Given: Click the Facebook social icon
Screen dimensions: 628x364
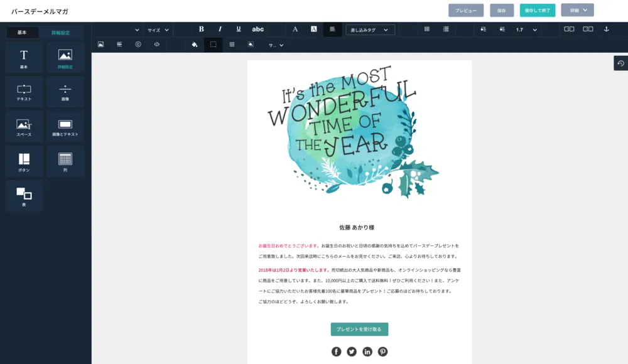Looking at the screenshot, I should click(336, 351).
